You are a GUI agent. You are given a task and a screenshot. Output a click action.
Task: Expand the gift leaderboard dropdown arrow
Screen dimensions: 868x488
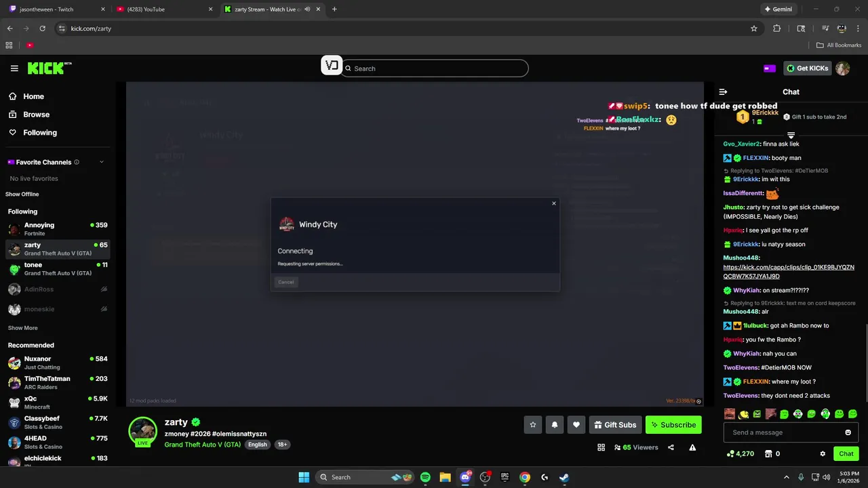(791, 136)
